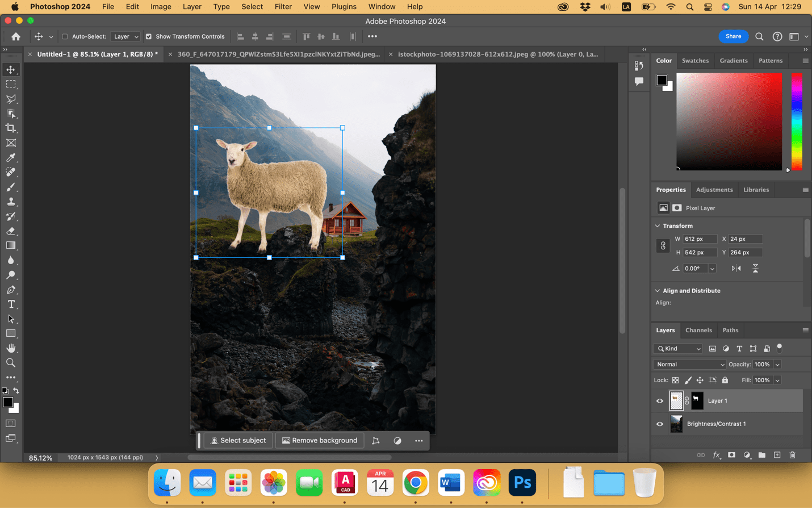812x510 pixels.
Task: Select the Brush tool
Action: pos(11,187)
